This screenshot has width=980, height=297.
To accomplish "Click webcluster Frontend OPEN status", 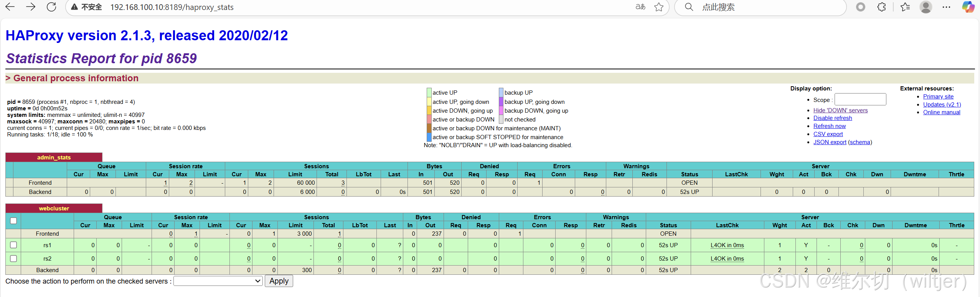I will (x=668, y=234).
